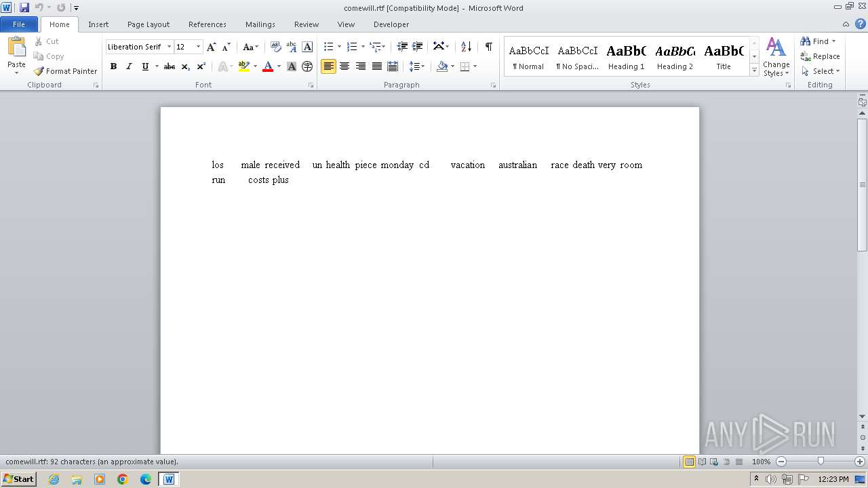Open Line Spacing dropdown
Screen dimensions: 868x488
tap(417, 66)
